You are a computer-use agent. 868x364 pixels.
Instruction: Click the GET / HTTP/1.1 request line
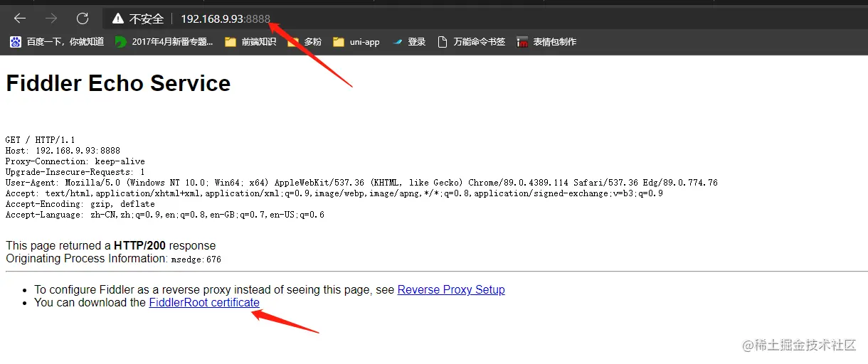click(40, 140)
